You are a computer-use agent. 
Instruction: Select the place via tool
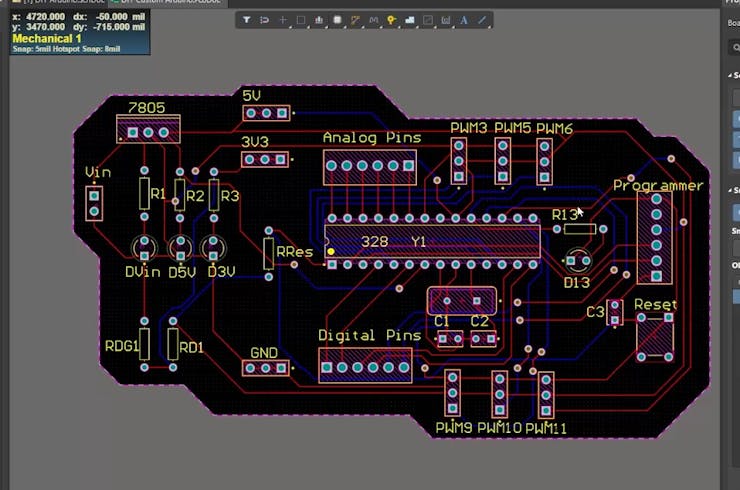pyautogui.click(x=392, y=20)
